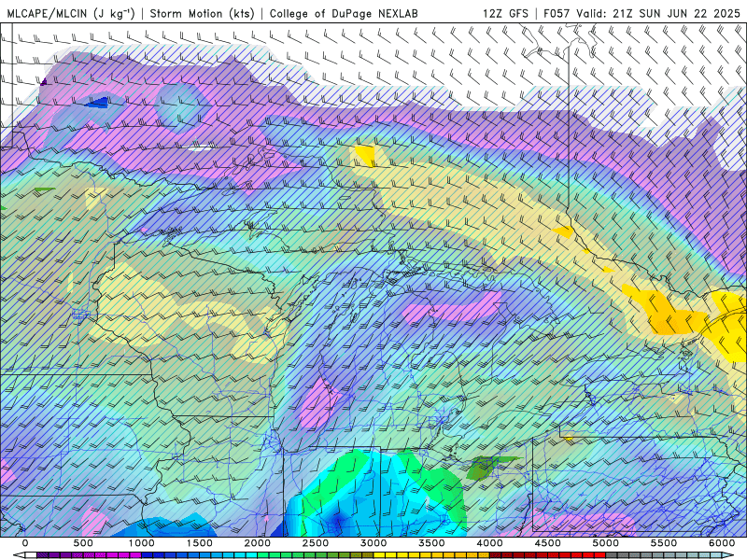Click the MLCAPE/MLCIN (J kg⁻¹) title text
This screenshot has height=560, width=747.
click(x=73, y=13)
